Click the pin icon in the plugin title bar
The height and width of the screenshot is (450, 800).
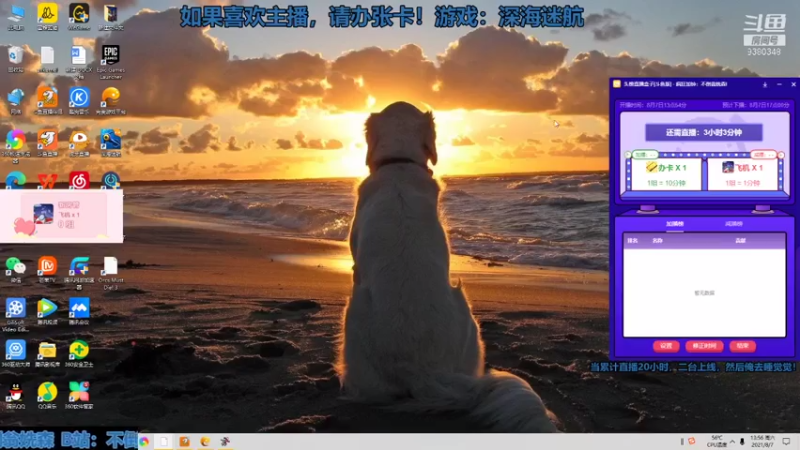tap(765, 84)
